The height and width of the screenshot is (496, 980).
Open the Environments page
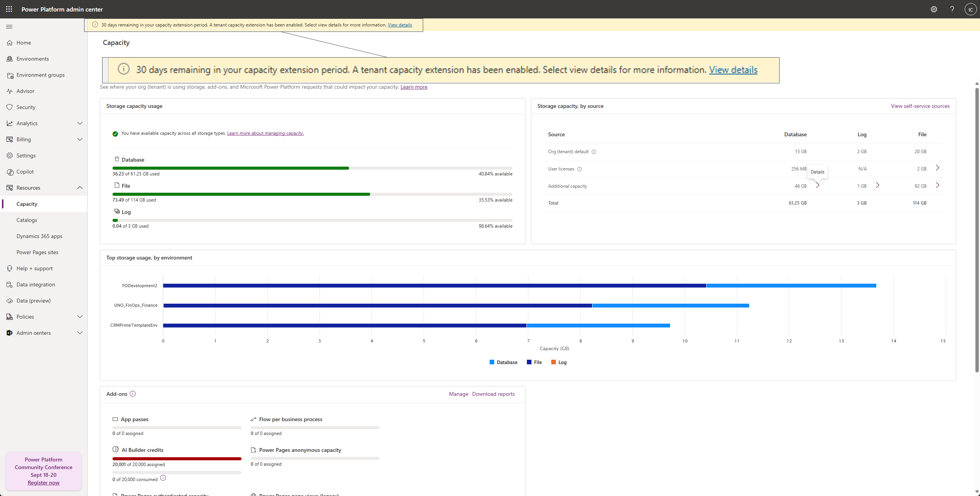(x=33, y=59)
